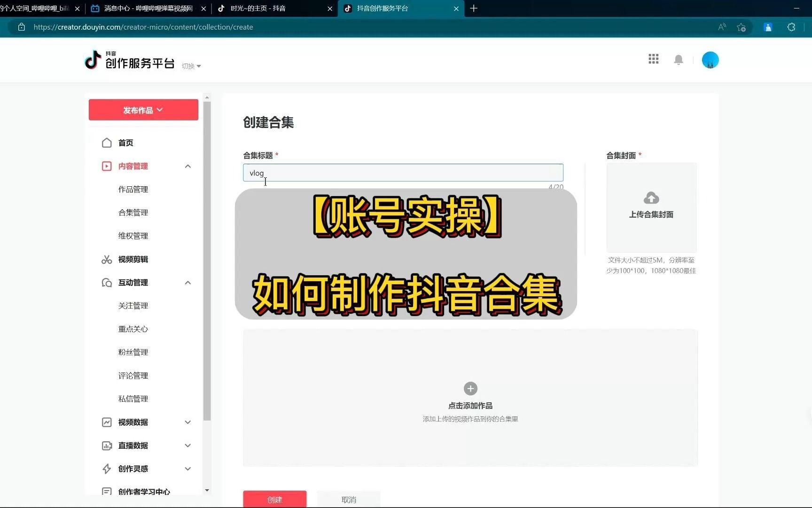
Task: Click the browser read aloud icon
Action: pos(722,27)
